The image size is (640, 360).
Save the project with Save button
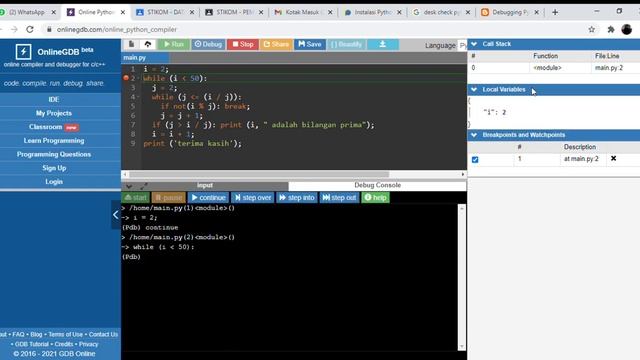click(310, 44)
